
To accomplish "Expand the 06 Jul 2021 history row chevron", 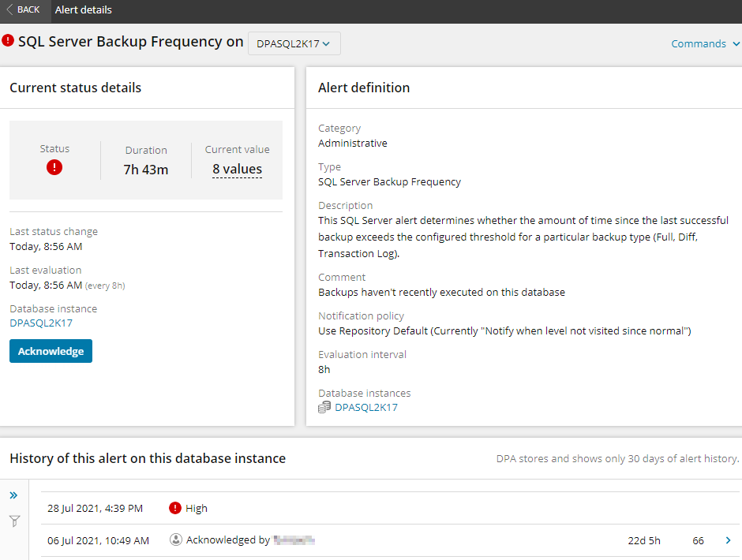I will tap(728, 540).
